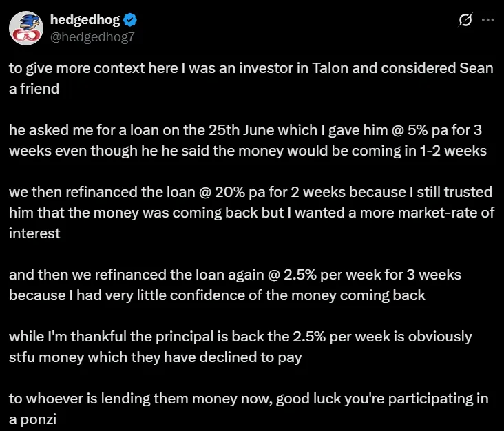This screenshot has height=431, width=504.
Task: Open the three-dot More options menu
Action: point(487,20)
